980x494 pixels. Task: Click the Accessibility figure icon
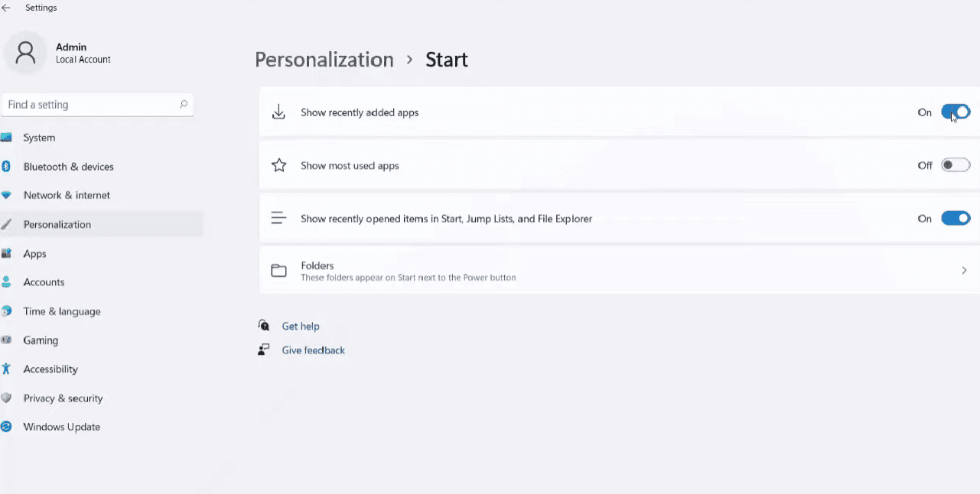tap(5, 369)
